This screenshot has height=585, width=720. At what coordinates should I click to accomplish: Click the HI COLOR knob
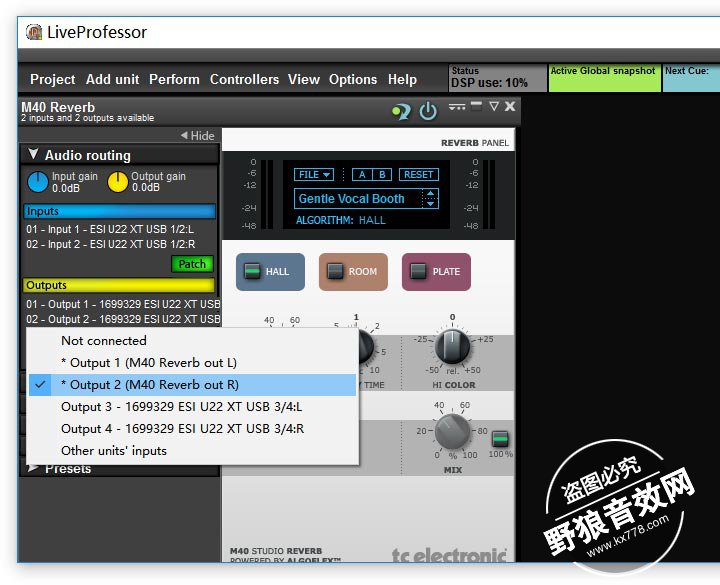[452, 347]
